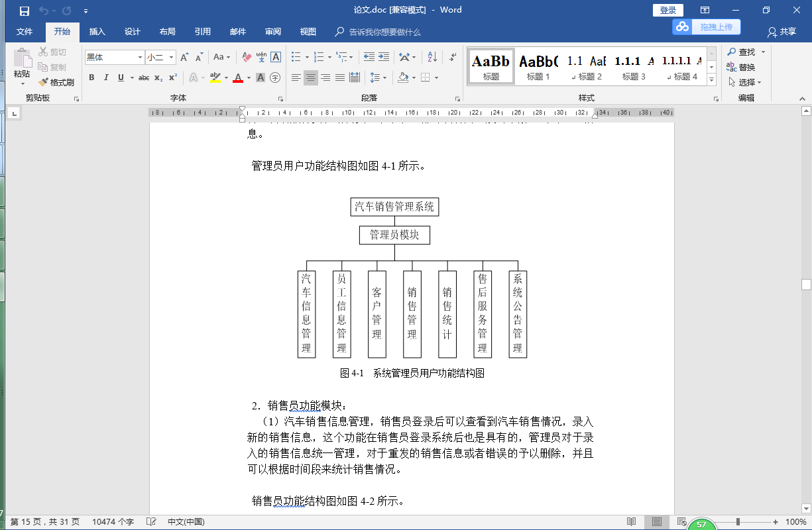The image size is (812, 530).
Task: Select the Format Painter (格式刷) tool
Action: coord(56,82)
